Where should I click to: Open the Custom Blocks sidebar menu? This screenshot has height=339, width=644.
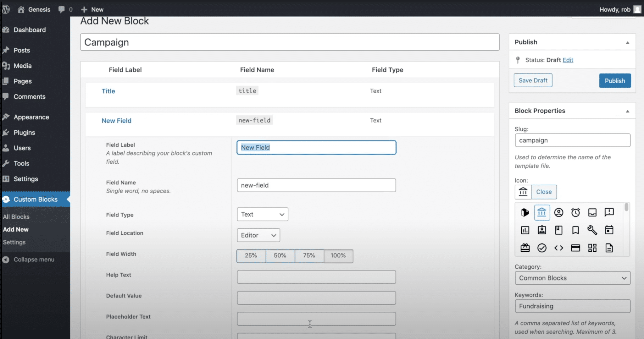pyautogui.click(x=35, y=199)
